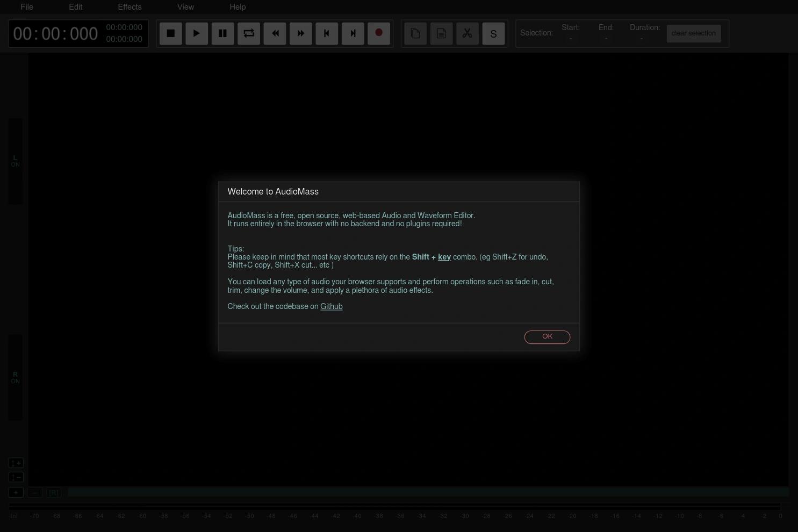Image resolution: width=798 pixels, height=532 pixels.
Task: Open the File menu
Action: coord(27,7)
